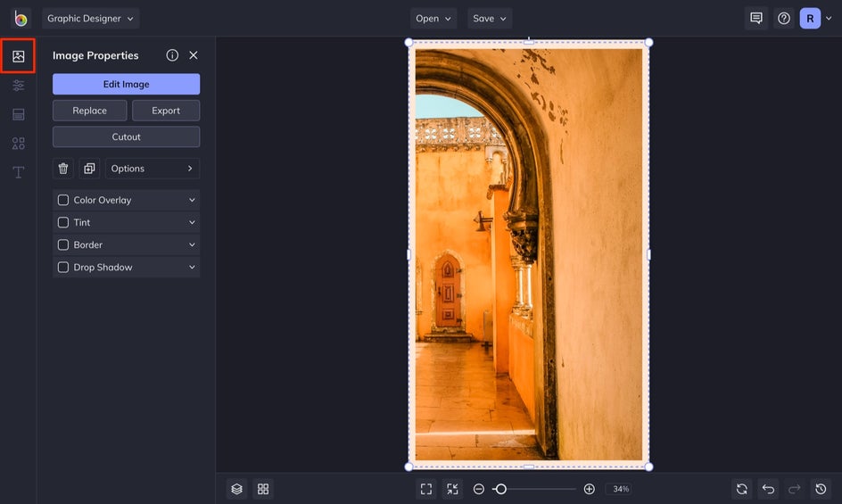Expand the Tint chevron
Viewport: 842px width, 504px height.
click(192, 222)
